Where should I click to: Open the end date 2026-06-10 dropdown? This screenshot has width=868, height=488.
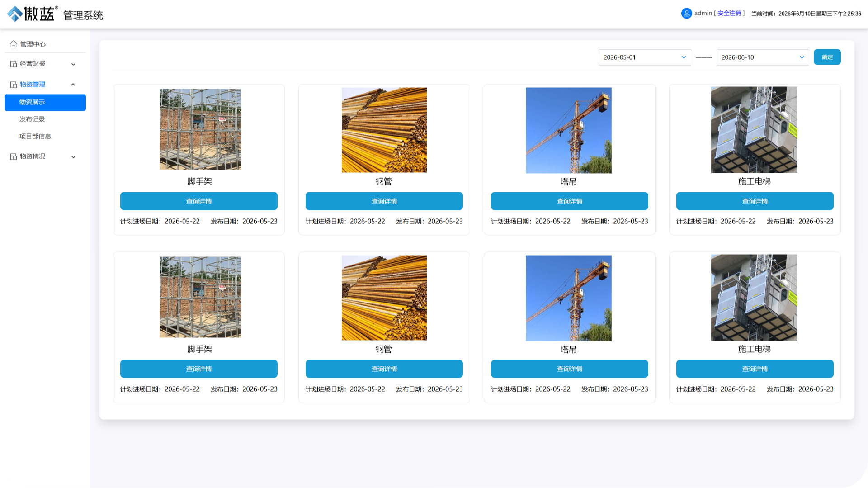(x=763, y=57)
